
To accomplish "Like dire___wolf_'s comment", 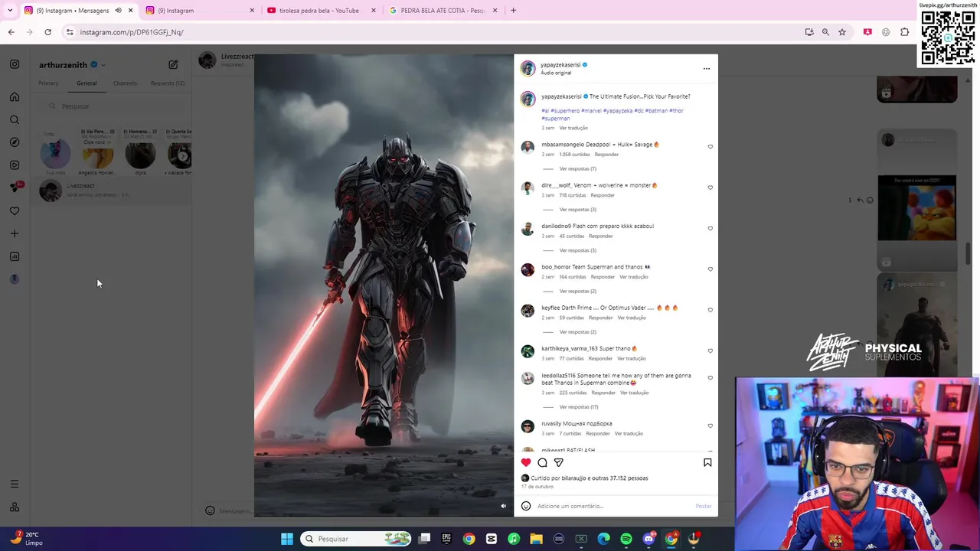I will pos(710,187).
